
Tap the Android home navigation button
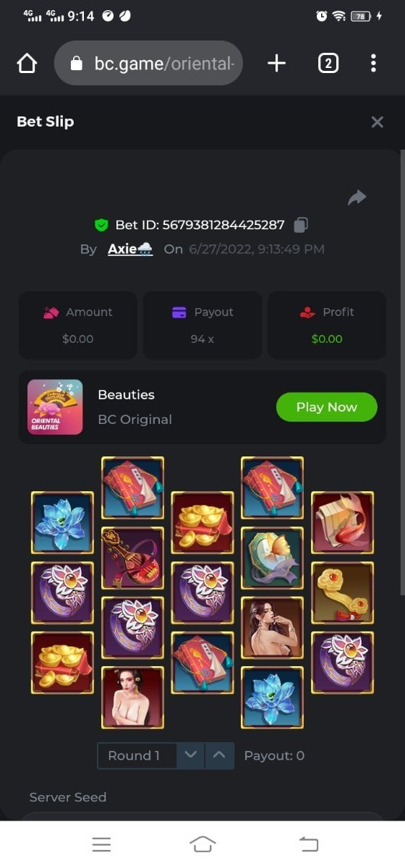(202, 844)
